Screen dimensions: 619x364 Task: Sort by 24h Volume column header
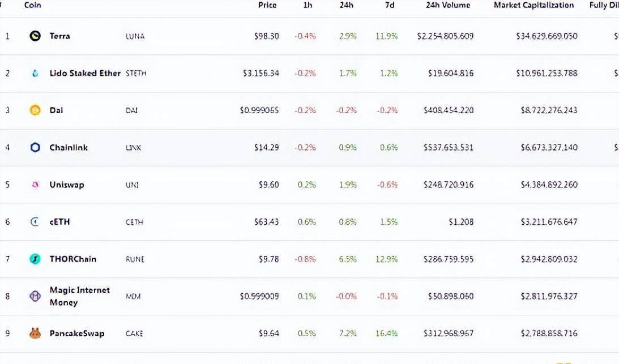448,5
